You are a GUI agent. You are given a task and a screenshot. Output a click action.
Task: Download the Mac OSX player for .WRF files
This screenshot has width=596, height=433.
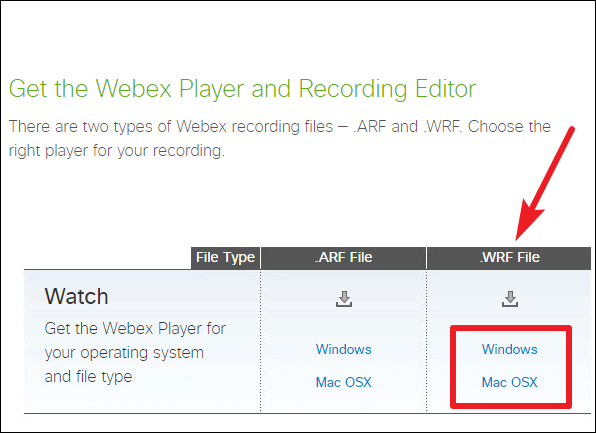pyautogui.click(x=510, y=382)
